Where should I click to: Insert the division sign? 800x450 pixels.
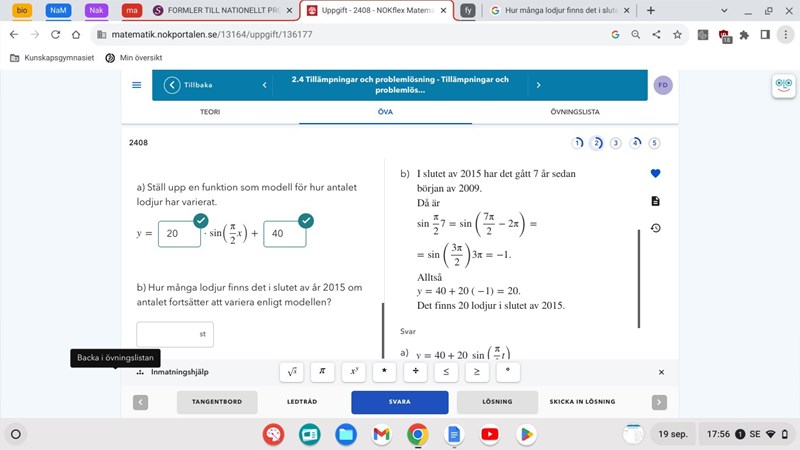tap(414, 372)
